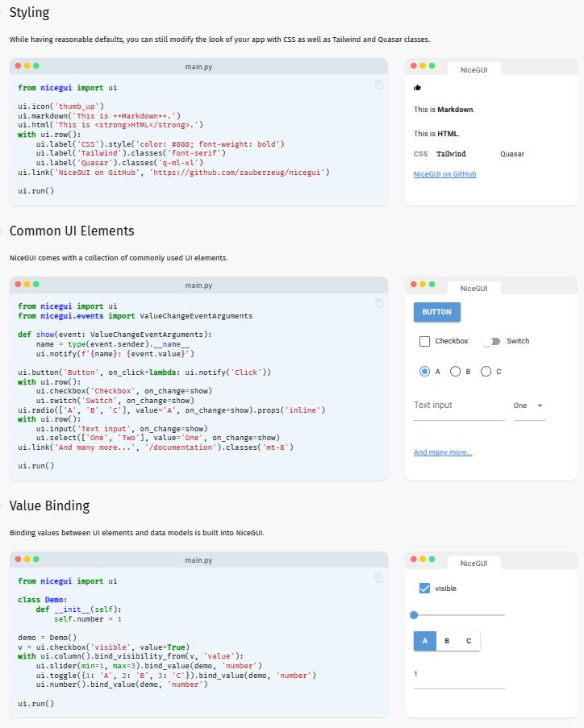
Task: Choose toggle option B
Action: pos(447,641)
